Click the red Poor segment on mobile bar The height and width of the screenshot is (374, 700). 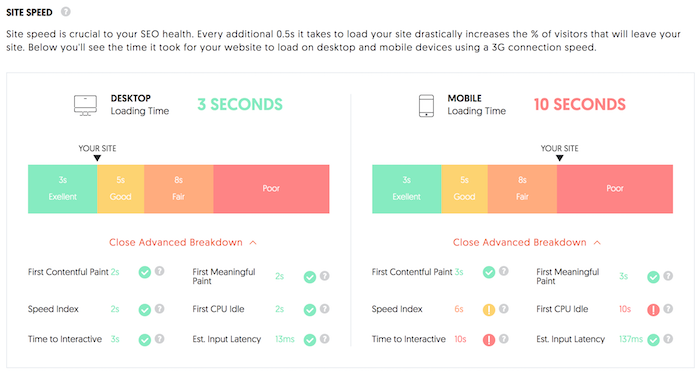point(615,189)
